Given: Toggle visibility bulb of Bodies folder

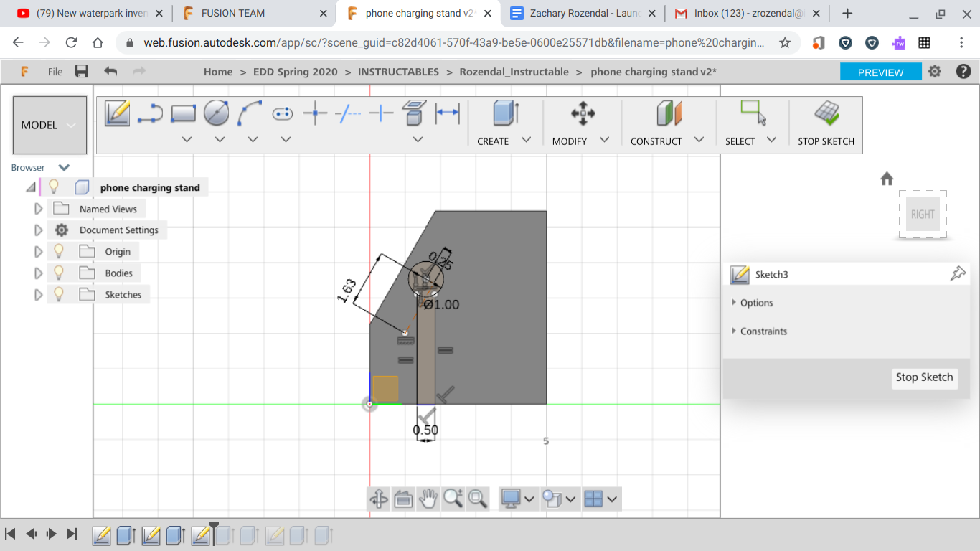Looking at the screenshot, I should tap(59, 273).
